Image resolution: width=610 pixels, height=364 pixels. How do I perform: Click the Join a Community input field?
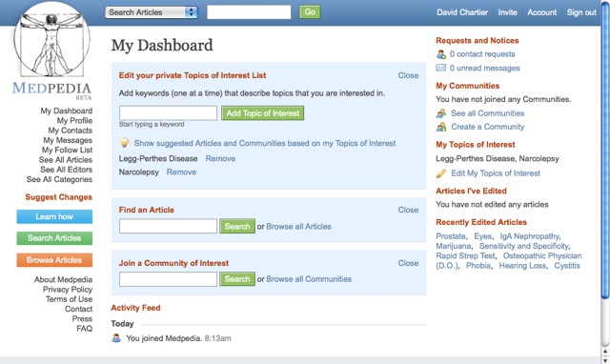[x=168, y=279]
